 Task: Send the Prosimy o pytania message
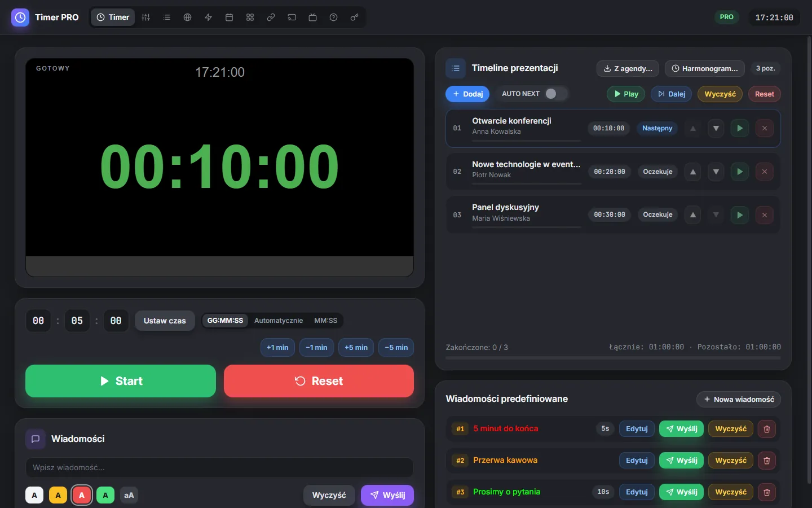[681, 492]
